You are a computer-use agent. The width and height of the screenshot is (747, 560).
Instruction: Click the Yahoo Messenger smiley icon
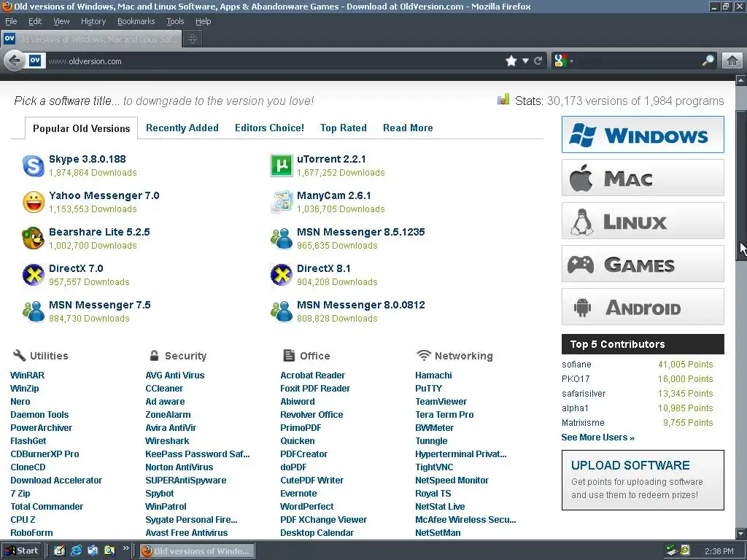tap(34, 202)
